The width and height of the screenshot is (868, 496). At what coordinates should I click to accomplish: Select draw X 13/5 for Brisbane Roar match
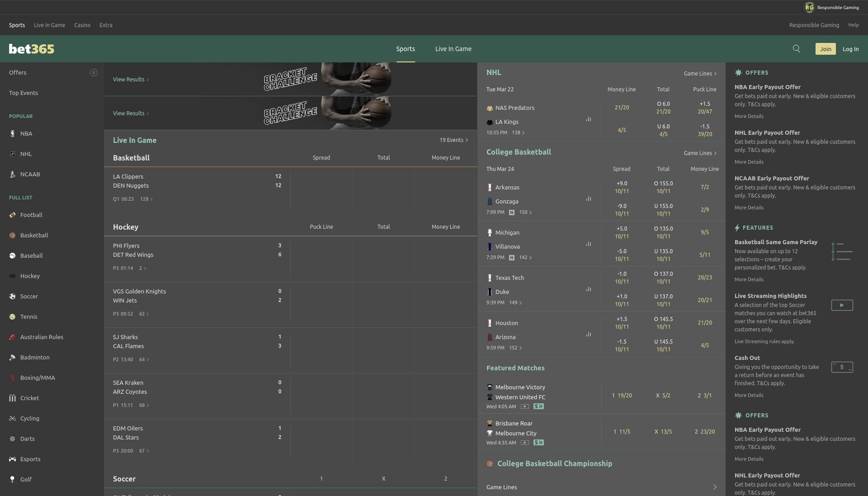tap(663, 432)
